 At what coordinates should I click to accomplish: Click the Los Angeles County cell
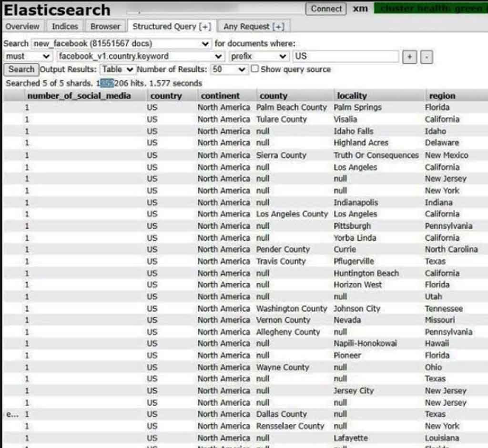point(292,214)
